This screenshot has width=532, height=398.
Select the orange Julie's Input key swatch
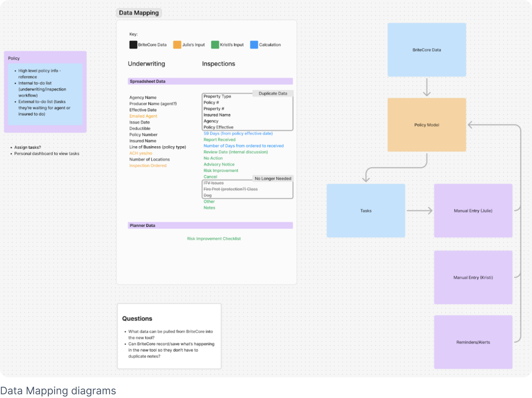click(177, 45)
